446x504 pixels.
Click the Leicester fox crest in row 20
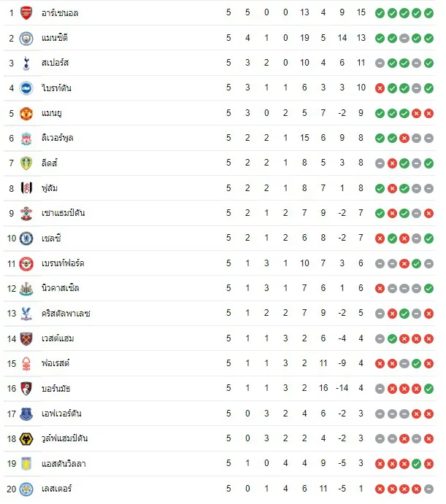pyautogui.click(x=26, y=489)
